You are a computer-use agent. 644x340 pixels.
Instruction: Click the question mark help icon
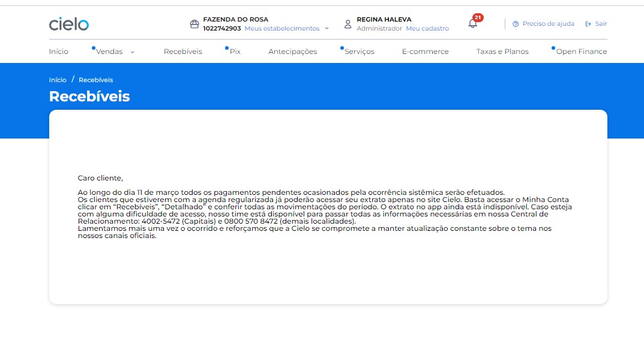point(516,24)
